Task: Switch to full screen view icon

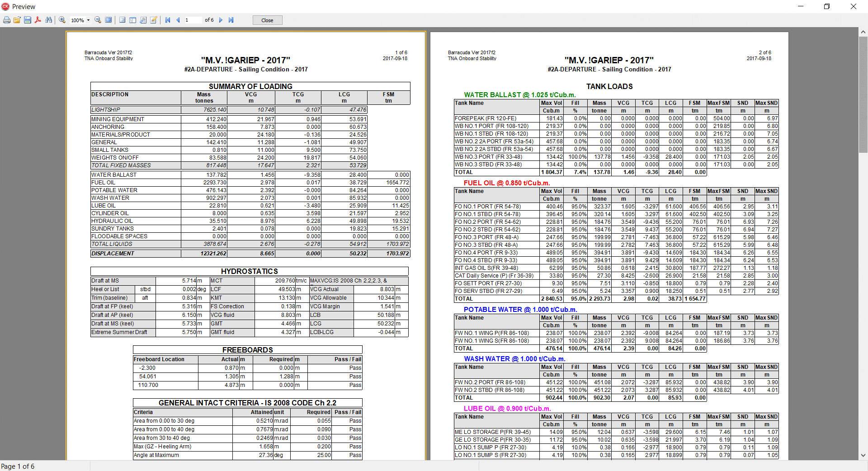Action: [x=108, y=20]
